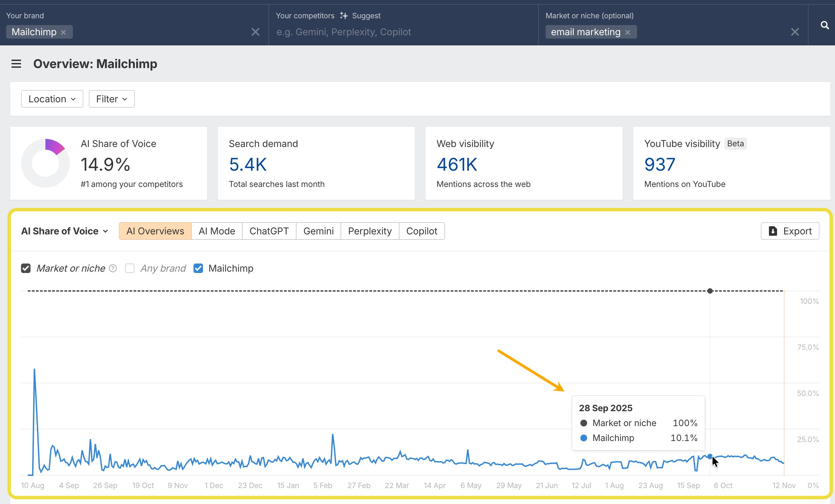Open the hamburger menu icon

[x=16, y=64]
